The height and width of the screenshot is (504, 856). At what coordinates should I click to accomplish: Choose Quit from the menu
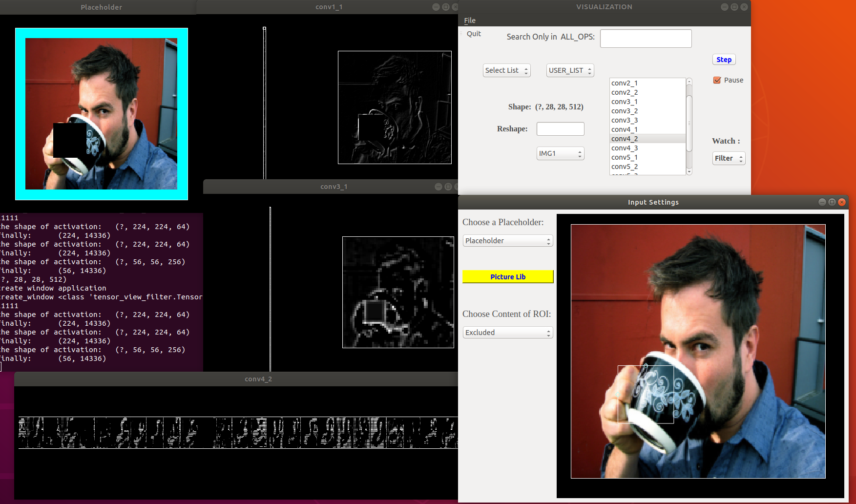coord(474,34)
